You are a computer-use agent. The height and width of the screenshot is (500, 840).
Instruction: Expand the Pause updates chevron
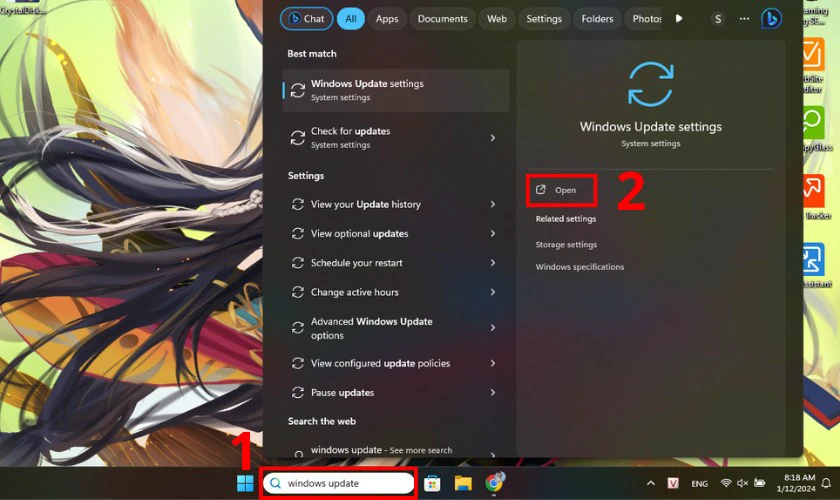pos(492,393)
